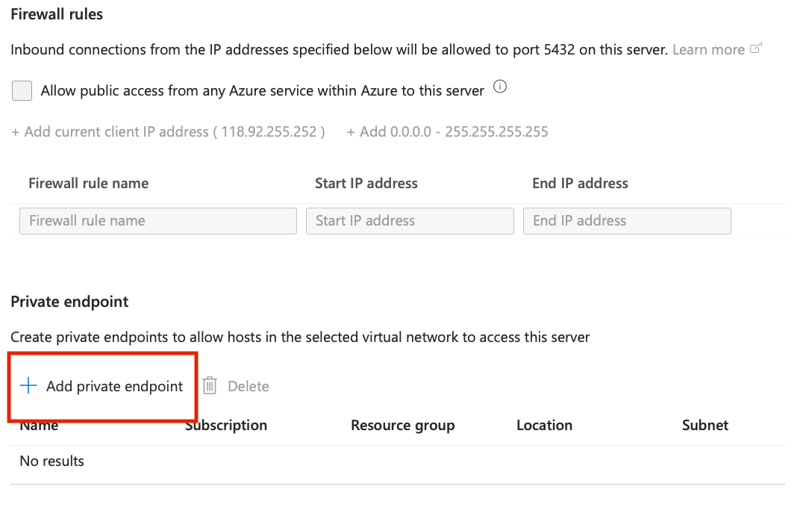Click the Delete trash can icon
Screen dimensions: 812x513
[x=210, y=386]
